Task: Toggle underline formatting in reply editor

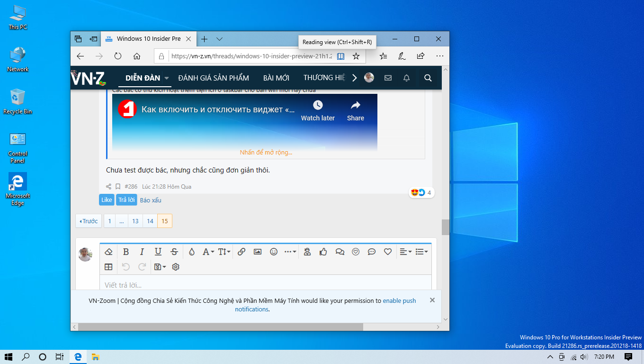Action: tap(158, 252)
